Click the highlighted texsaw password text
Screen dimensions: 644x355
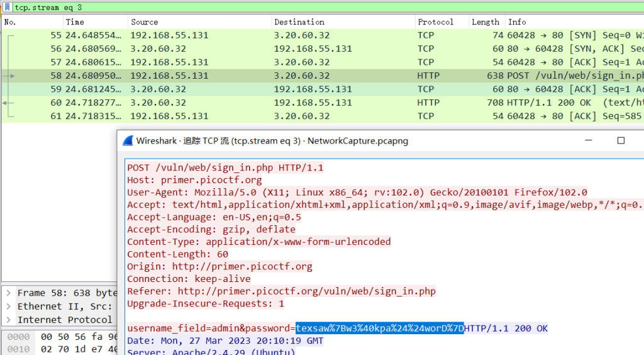coord(380,329)
